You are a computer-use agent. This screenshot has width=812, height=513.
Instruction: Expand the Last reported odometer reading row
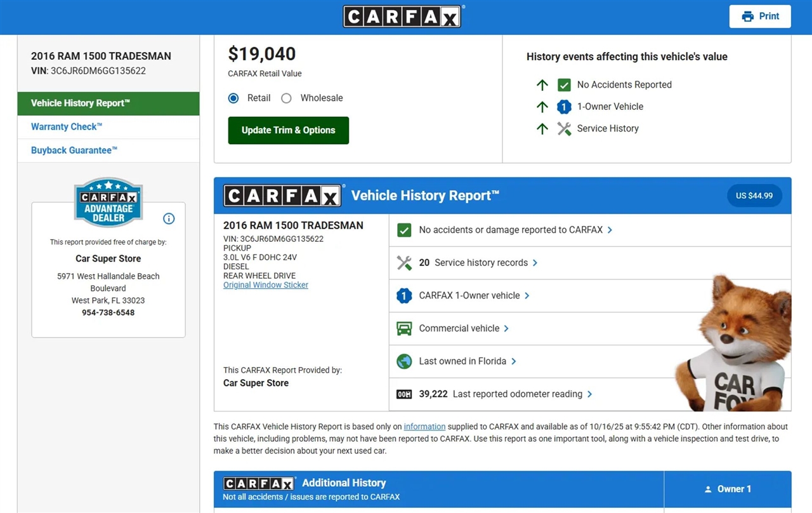click(589, 394)
